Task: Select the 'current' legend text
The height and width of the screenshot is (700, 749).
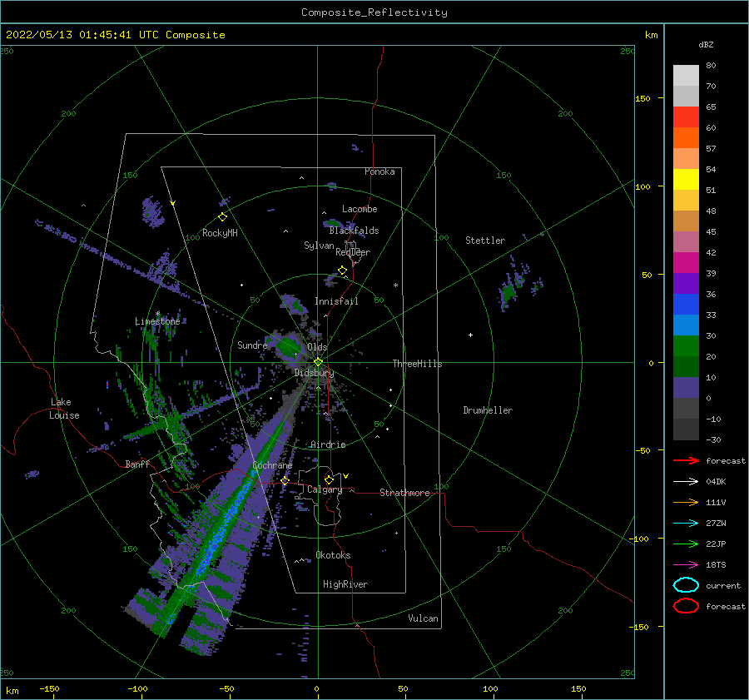Action: click(x=723, y=586)
